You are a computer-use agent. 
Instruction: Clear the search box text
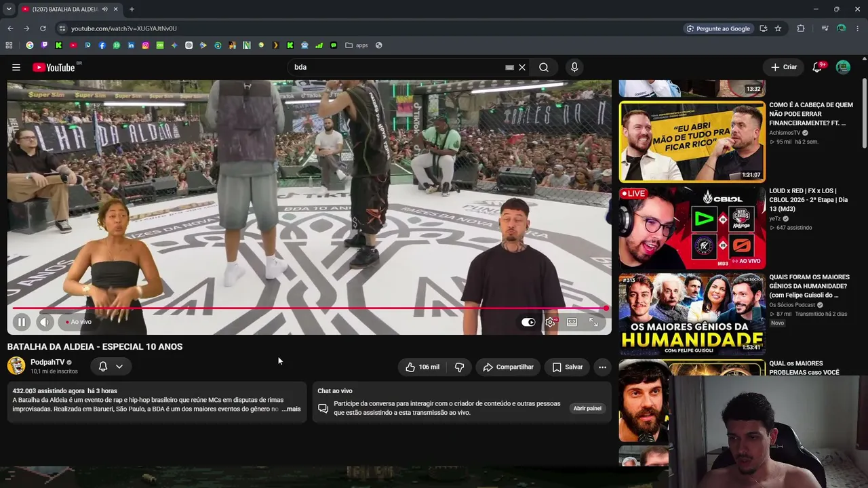point(522,67)
